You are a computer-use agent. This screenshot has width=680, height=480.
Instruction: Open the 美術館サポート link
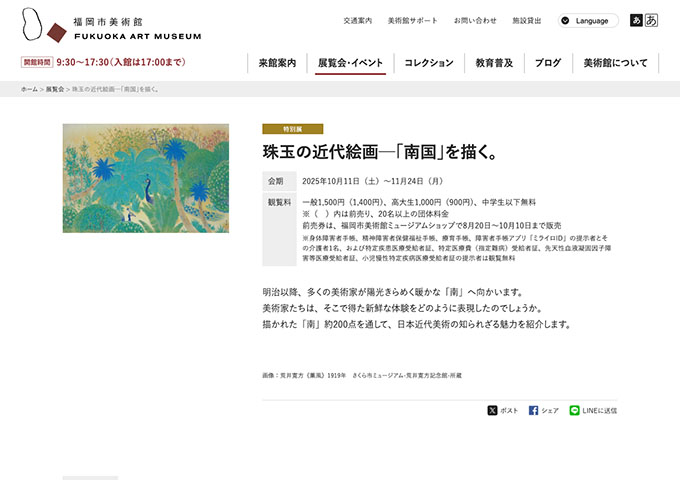tap(412, 20)
